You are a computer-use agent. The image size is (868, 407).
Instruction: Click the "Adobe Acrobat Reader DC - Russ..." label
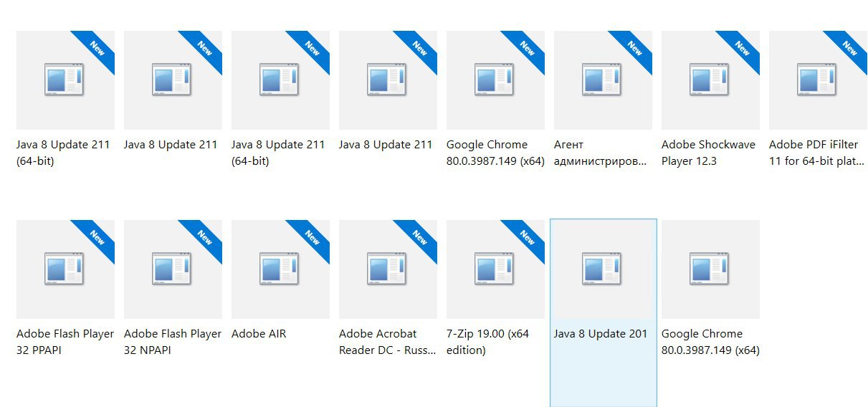click(387, 342)
